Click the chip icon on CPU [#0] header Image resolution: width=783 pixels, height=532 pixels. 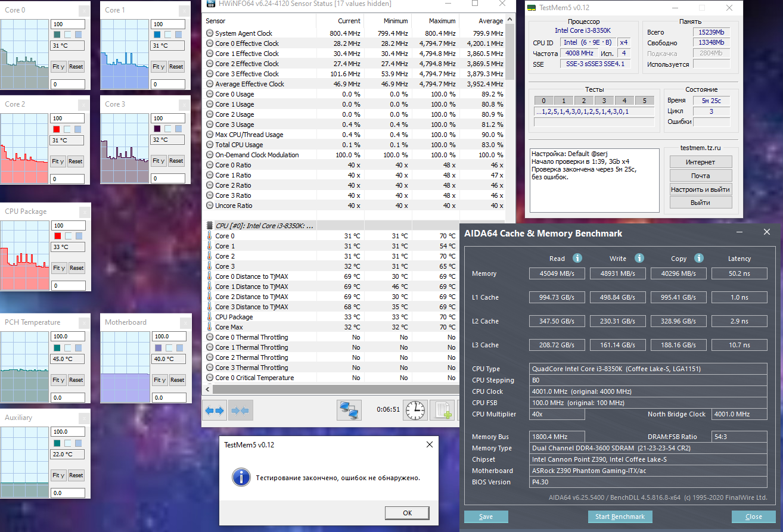point(210,226)
